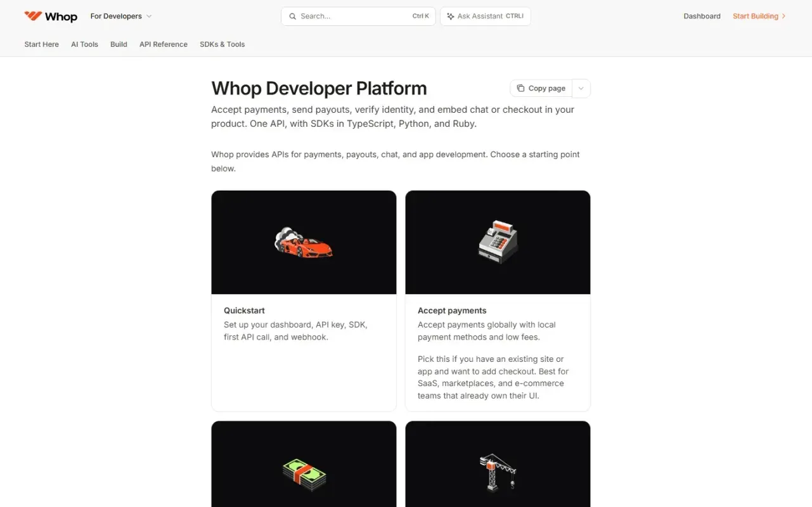Click the Ctrl K shortcut hint

point(421,16)
